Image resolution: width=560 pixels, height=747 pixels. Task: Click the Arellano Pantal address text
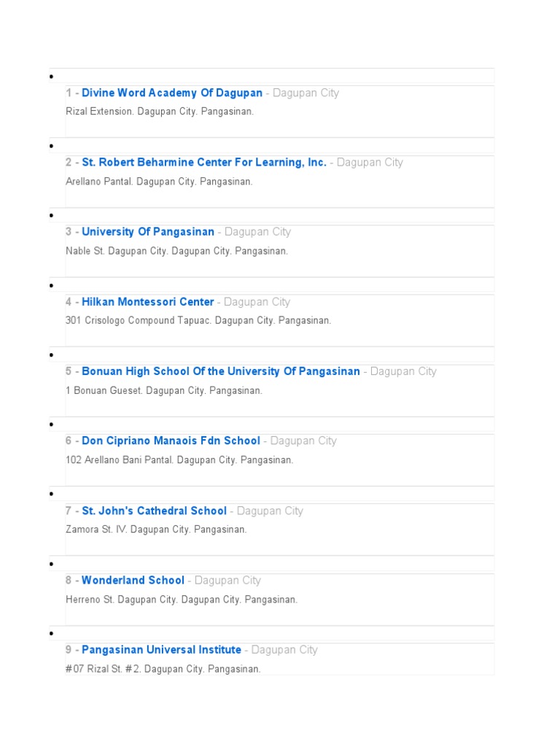[x=159, y=182]
